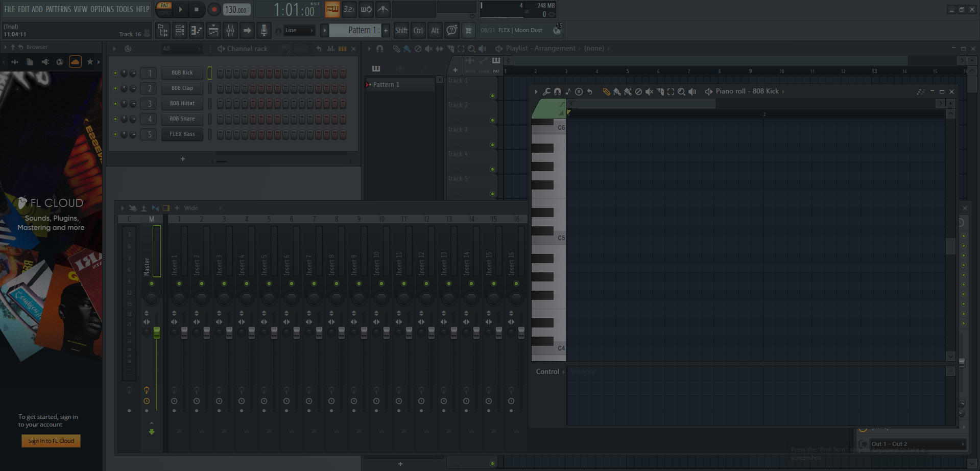Open Channel rack options arrow menu
Image resolution: width=980 pixels, height=471 pixels.
click(x=114, y=49)
